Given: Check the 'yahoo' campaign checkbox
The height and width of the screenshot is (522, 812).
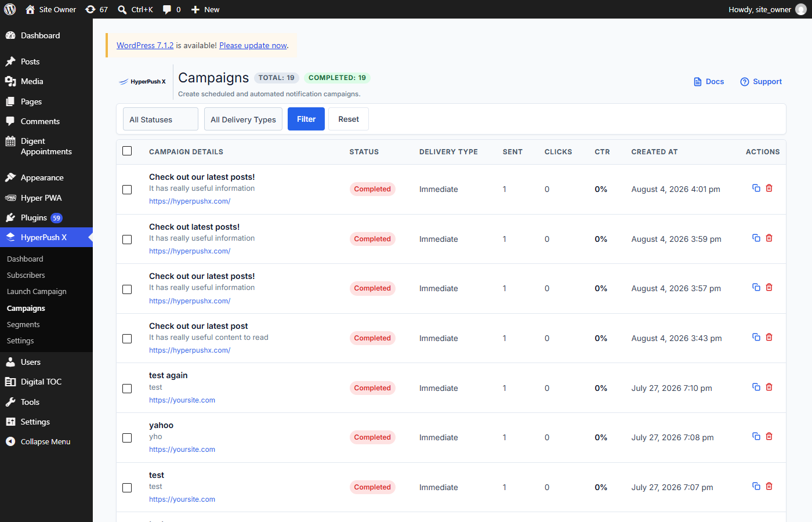Looking at the screenshot, I should (x=127, y=438).
